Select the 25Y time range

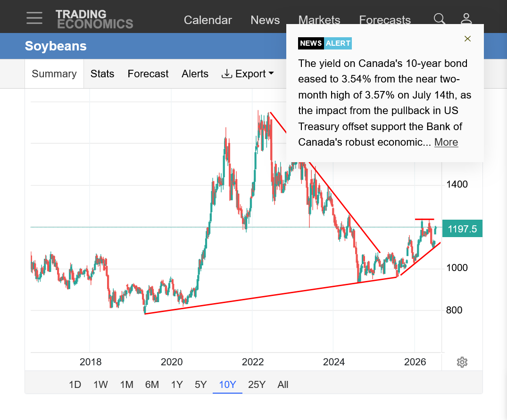click(257, 385)
